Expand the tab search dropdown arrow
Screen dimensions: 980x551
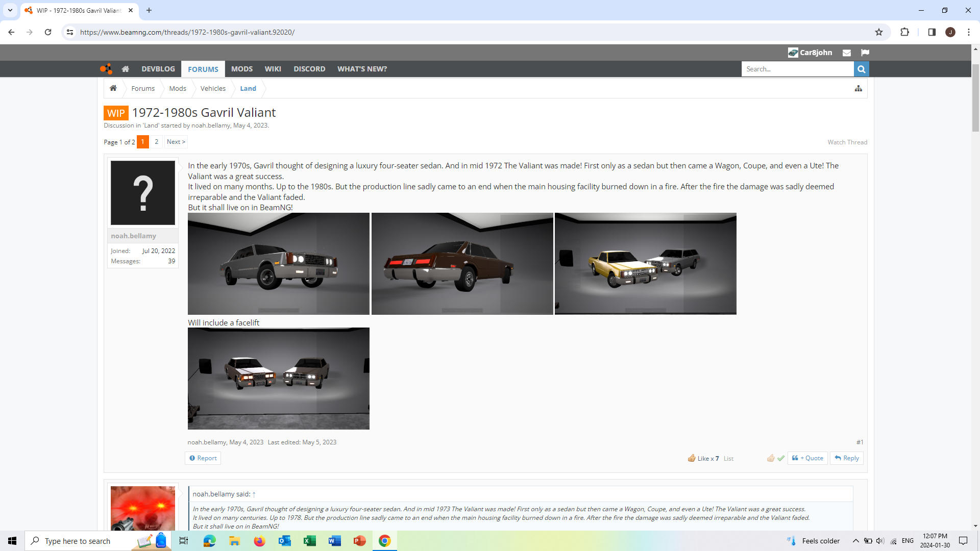[x=10, y=10]
